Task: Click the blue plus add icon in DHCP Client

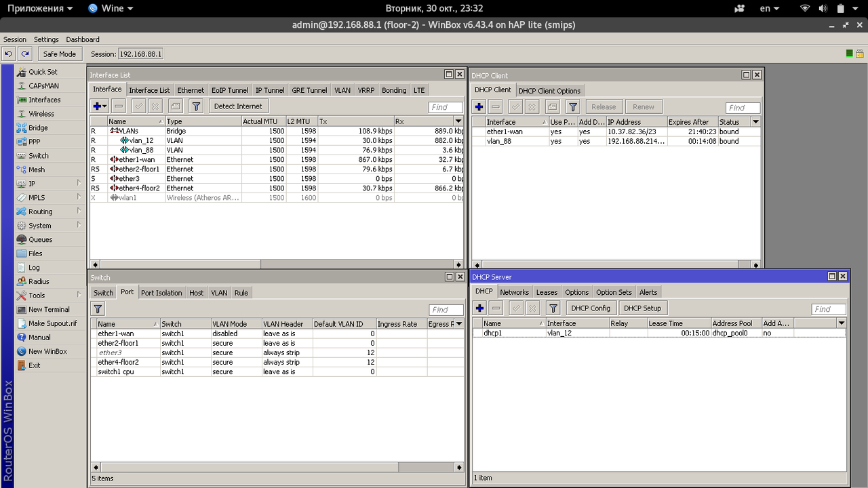Action: [479, 106]
